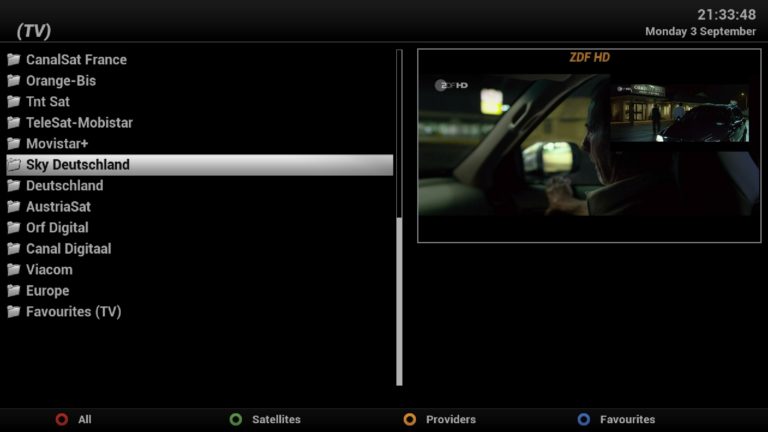Click the folder icon beside Deutschland
768x432 pixels.
click(x=14, y=186)
